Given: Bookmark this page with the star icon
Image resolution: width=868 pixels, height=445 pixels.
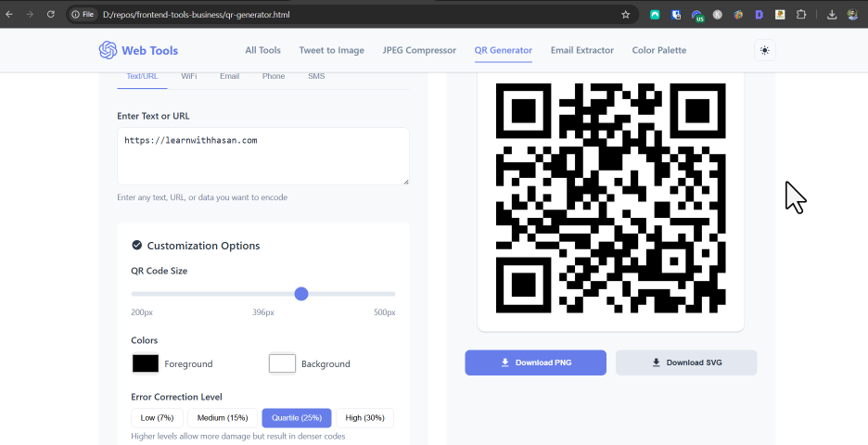Looking at the screenshot, I should (x=626, y=15).
